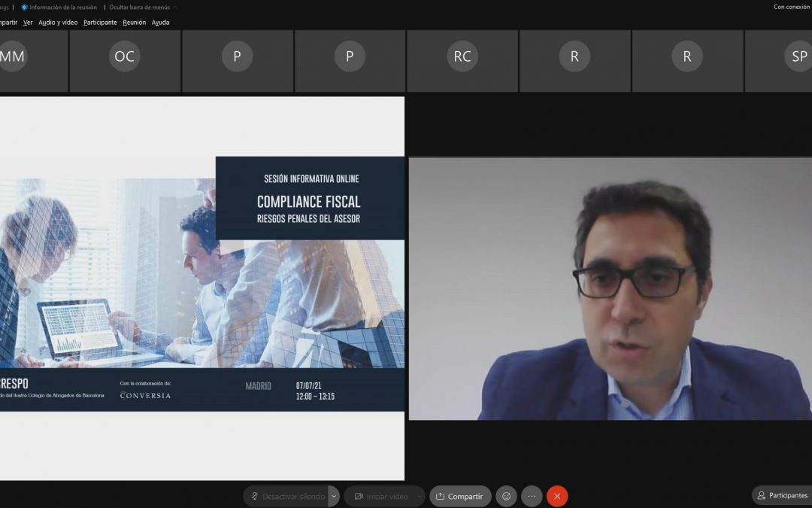Expand the audio options arrow beside Desactivar silencio
The width and height of the screenshot is (812, 508).
click(334, 496)
